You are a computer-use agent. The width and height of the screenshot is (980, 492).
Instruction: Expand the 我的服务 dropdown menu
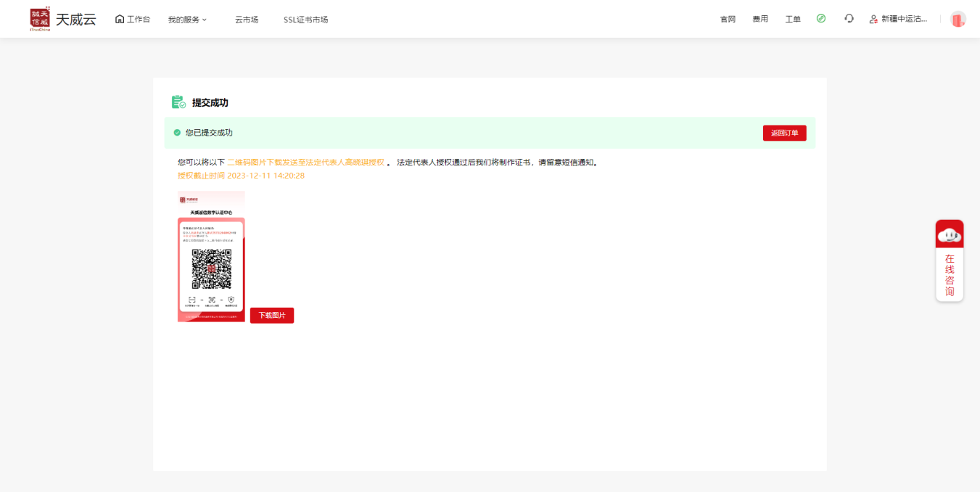click(x=187, y=20)
